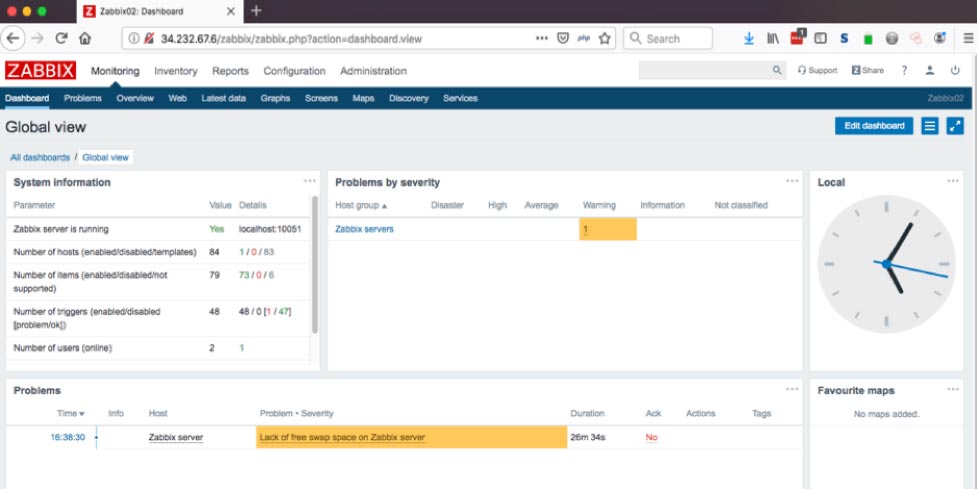Screen dimensions: 977x489
Task: Open the Discovery submenu
Action: tap(409, 98)
